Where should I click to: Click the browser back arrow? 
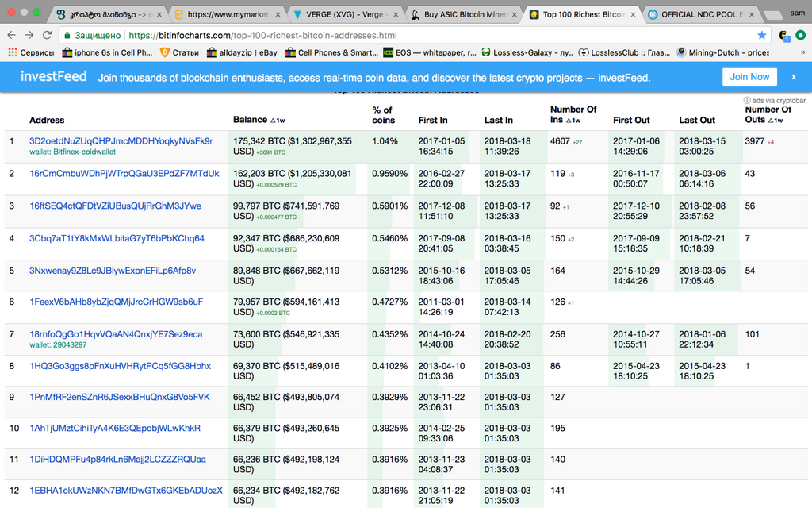[x=12, y=35]
